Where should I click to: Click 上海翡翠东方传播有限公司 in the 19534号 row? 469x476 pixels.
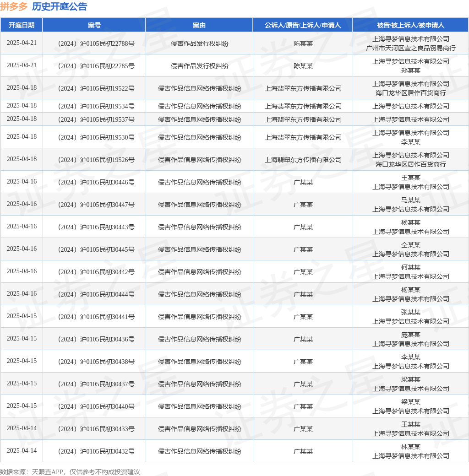click(x=303, y=106)
